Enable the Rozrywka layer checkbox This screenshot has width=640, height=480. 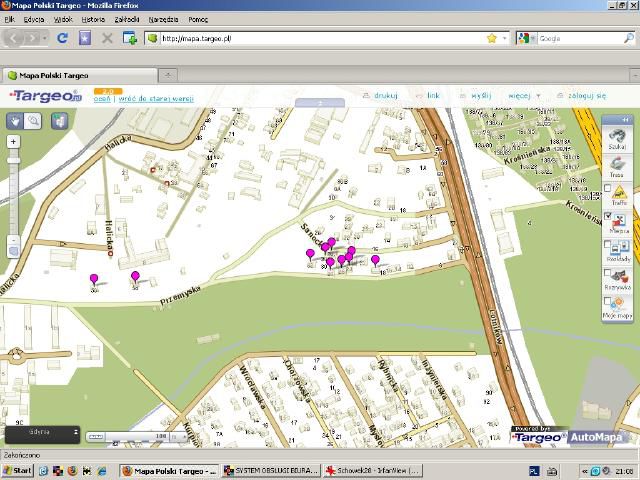coord(607,271)
